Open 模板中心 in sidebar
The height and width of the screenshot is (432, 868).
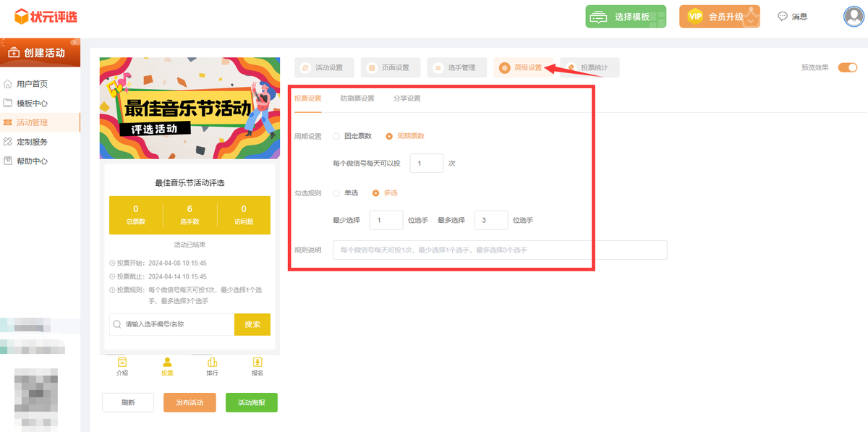(x=32, y=103)
